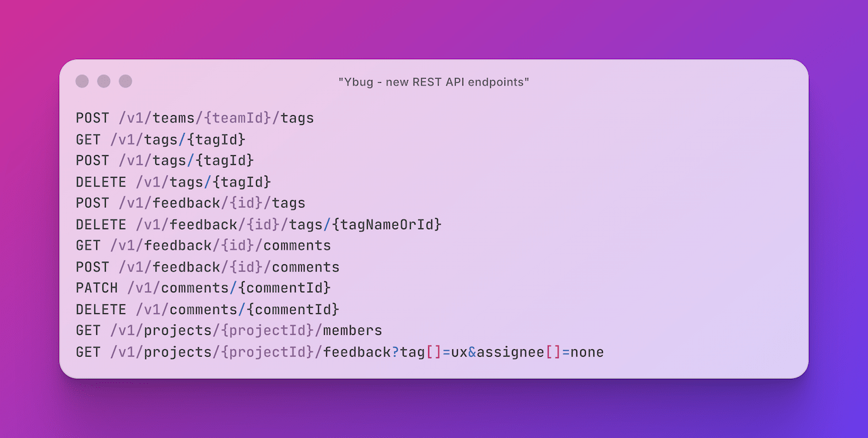Click the DELETE /v1/comments/{commentId} line

coord(208,310)
